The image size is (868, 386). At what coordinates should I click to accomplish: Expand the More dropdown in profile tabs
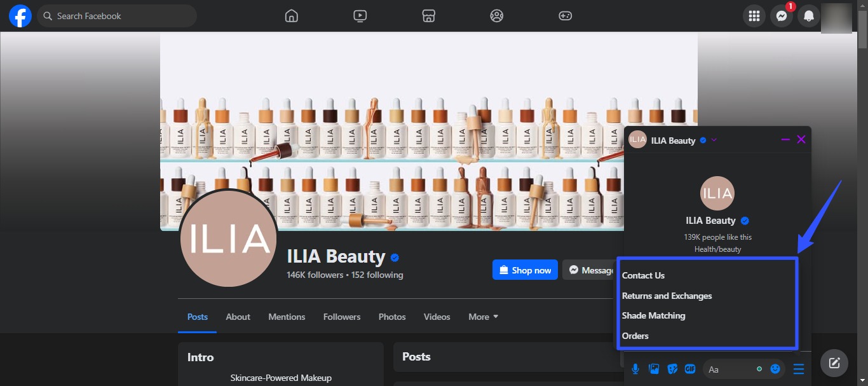click(483, 317)
